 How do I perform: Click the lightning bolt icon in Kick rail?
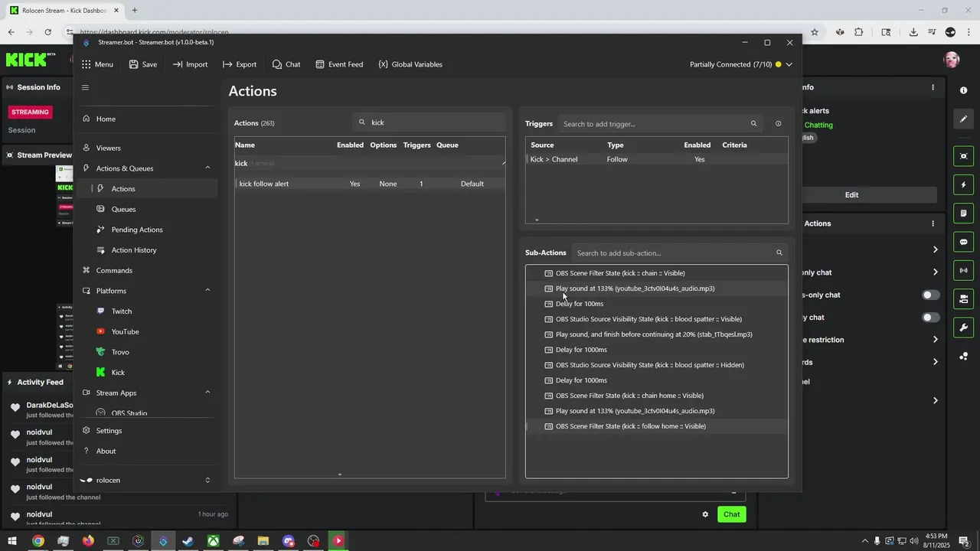(963, 185)
